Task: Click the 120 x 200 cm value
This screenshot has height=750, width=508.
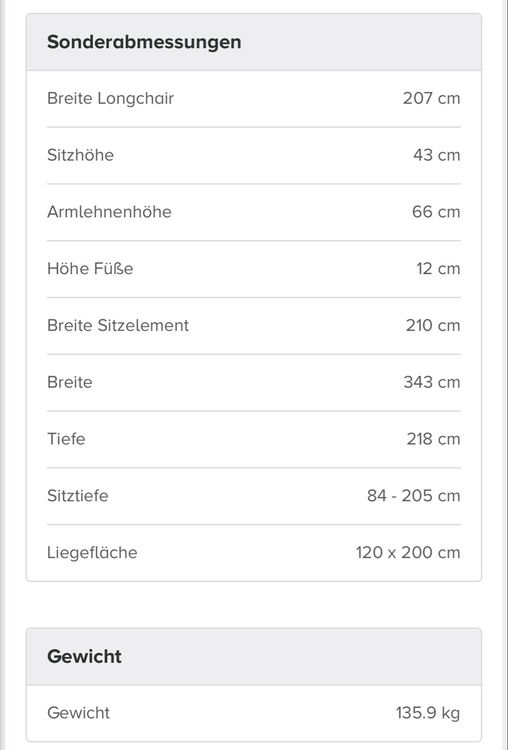Action: click(408, 552)
